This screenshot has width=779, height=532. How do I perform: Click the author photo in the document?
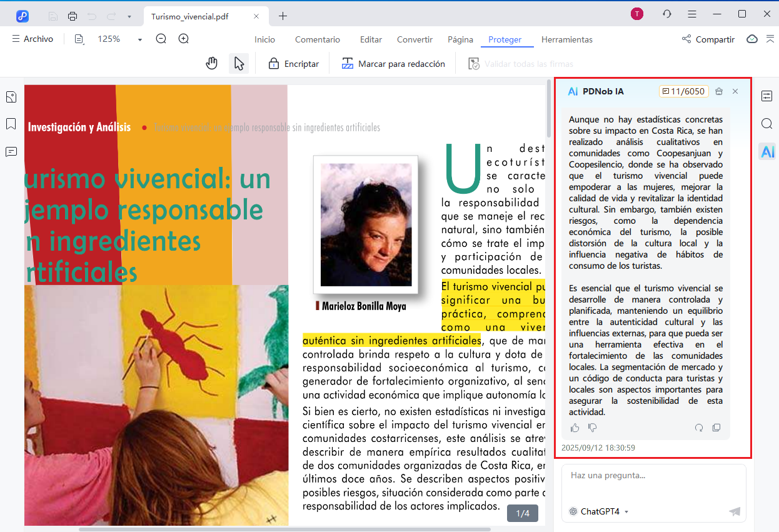click(366, 225)
